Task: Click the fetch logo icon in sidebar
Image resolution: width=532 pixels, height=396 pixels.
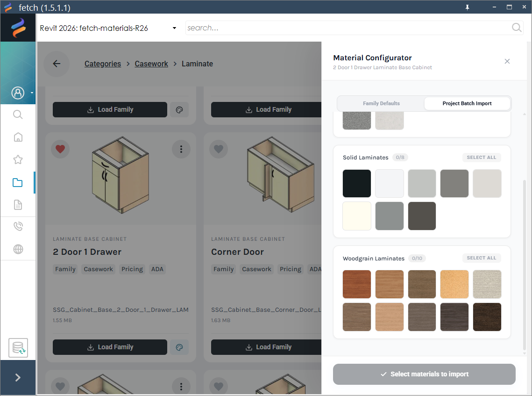Action: (x=18, y=28)
